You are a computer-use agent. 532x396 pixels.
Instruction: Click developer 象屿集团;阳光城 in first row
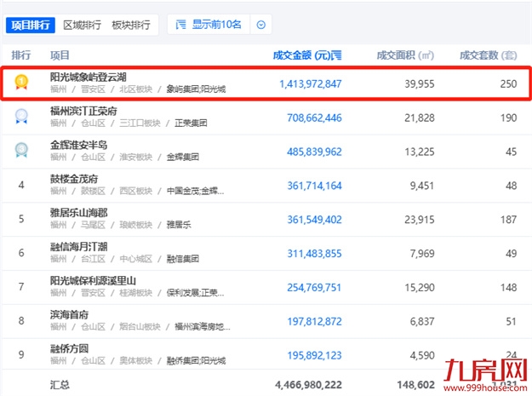[x=196, y=89]
